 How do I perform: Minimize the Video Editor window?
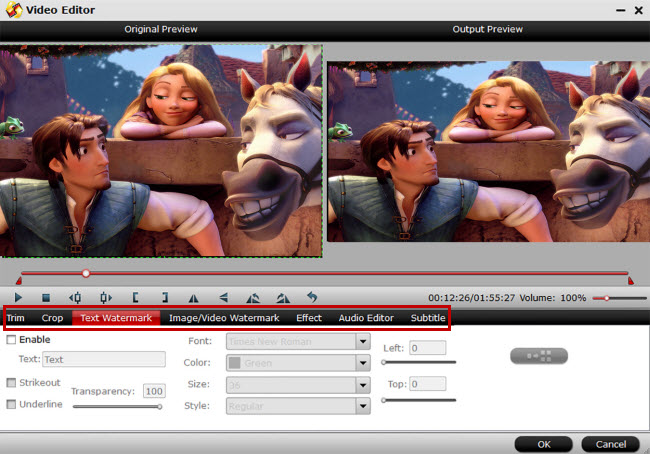(x=620, y=10)
